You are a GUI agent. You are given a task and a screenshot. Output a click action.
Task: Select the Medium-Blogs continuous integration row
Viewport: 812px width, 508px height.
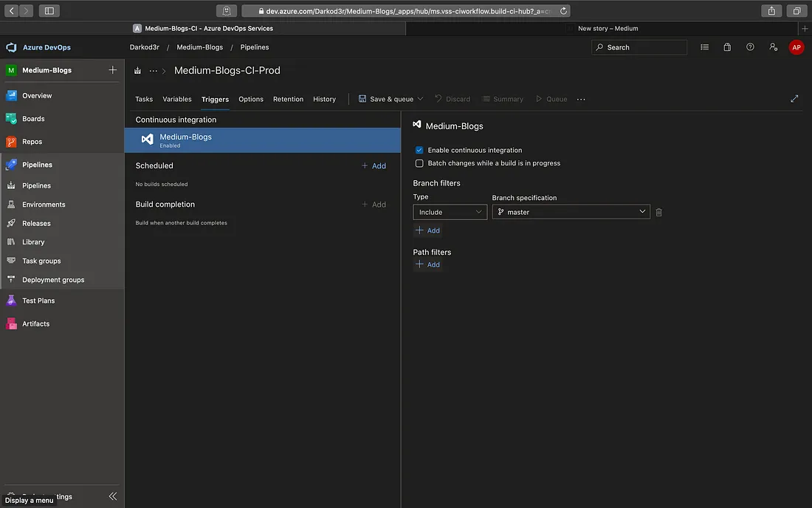[x=263, y=140]
